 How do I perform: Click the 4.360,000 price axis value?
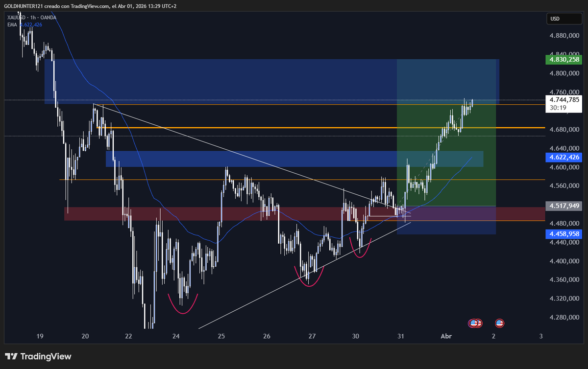coord(564,280)
